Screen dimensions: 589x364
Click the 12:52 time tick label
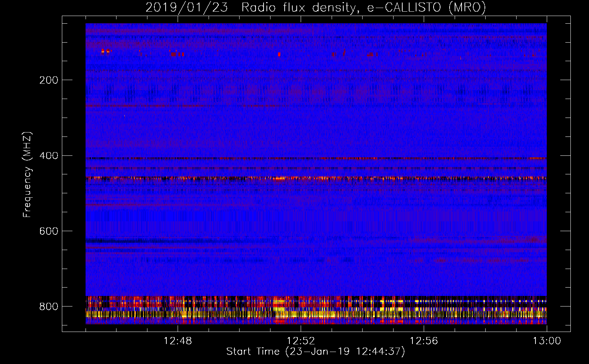pyautogui.click(x=301, y=341)
